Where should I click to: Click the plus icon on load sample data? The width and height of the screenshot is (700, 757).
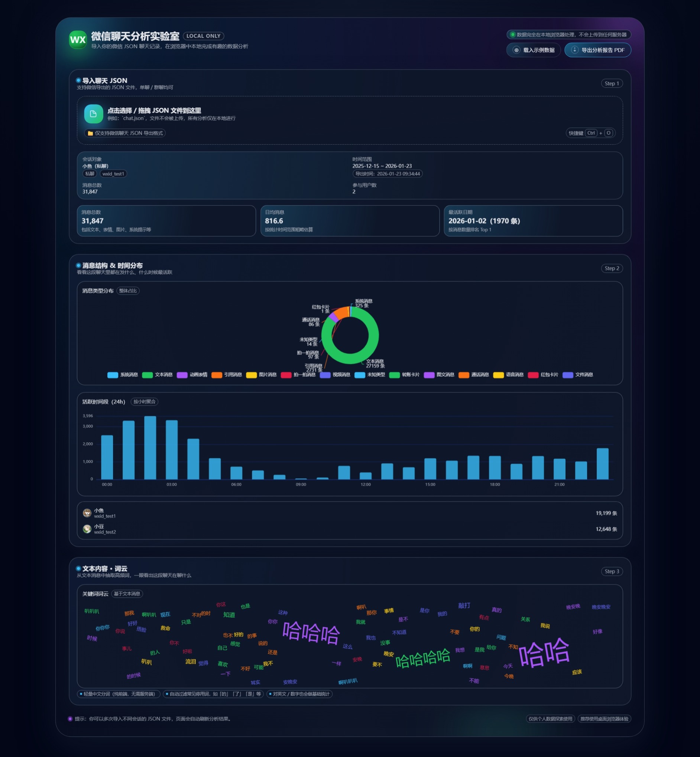click(516, 50)
